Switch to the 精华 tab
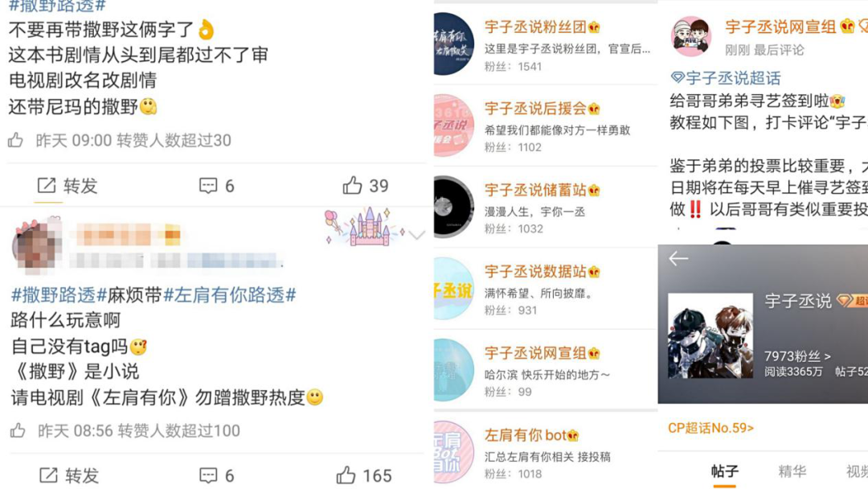868x489 pixels. click(792, 471)
